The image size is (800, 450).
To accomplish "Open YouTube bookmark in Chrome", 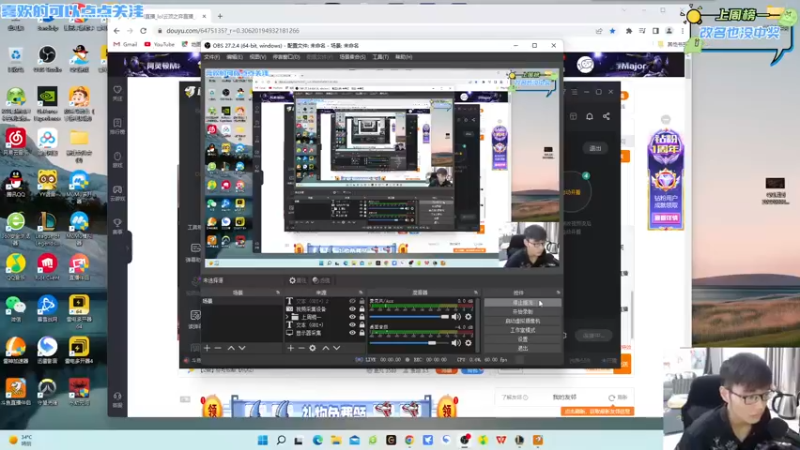I will click(x=159, y=44).
